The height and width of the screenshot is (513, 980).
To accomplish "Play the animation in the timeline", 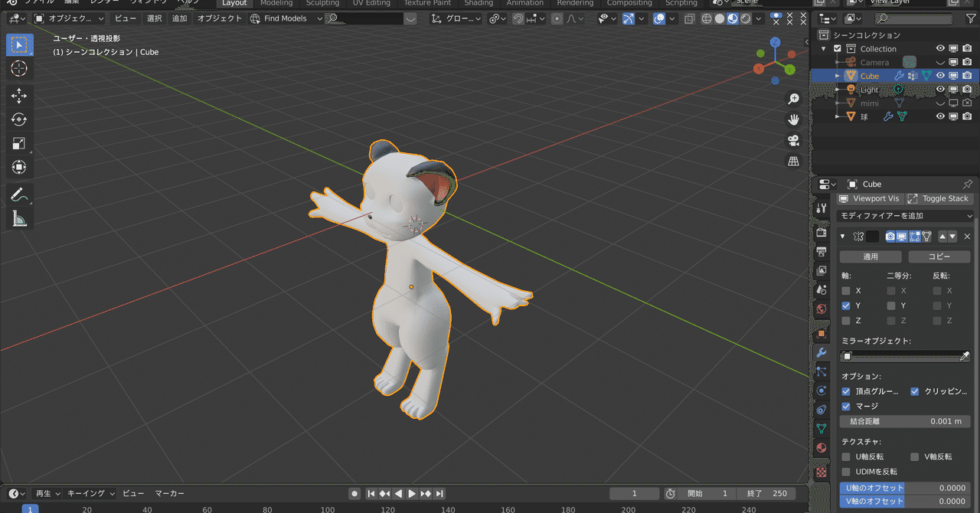I will point(412,494).
